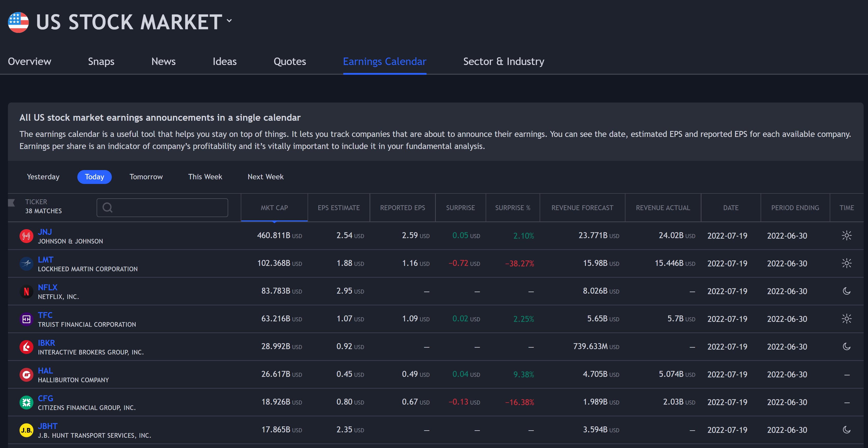This screenshot has width=868, height=448.
Task: Select the Ideas tab
Action: tap(224, 61)
